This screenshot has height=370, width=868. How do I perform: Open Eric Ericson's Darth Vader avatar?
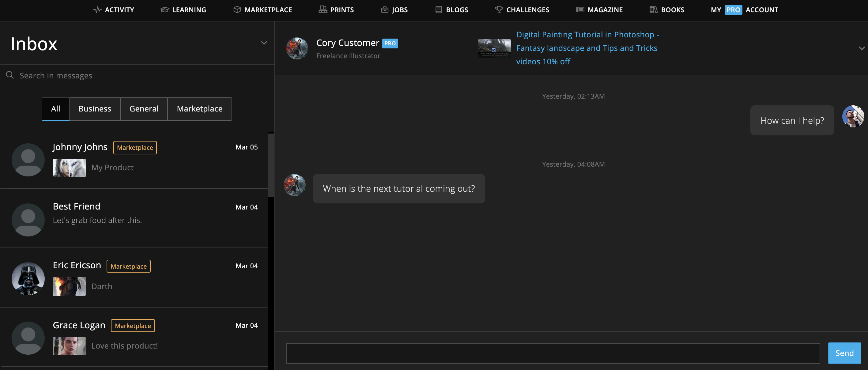pyautogui.click(x=28, y=279)
